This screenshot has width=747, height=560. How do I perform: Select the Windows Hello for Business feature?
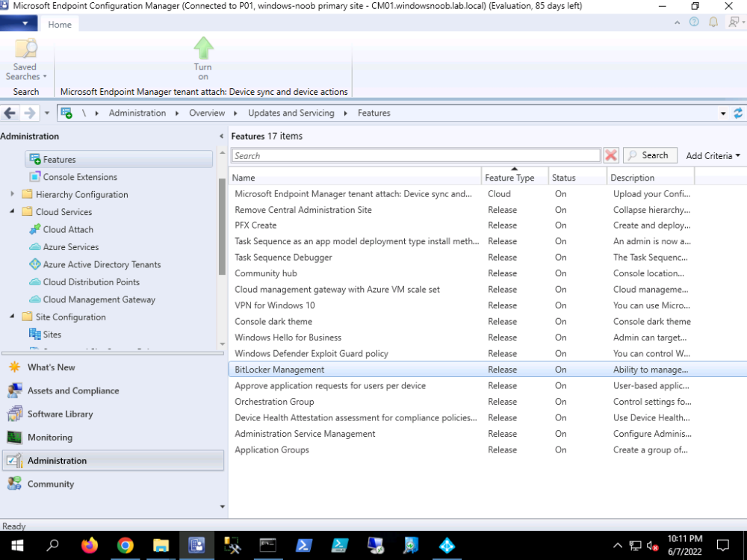coord(488,337)
